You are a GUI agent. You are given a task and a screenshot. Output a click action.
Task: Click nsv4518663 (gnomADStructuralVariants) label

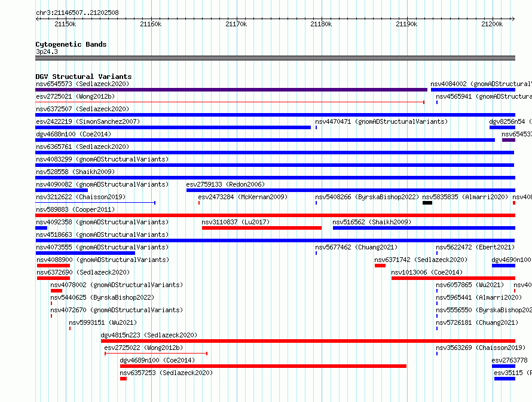[102, 234]
